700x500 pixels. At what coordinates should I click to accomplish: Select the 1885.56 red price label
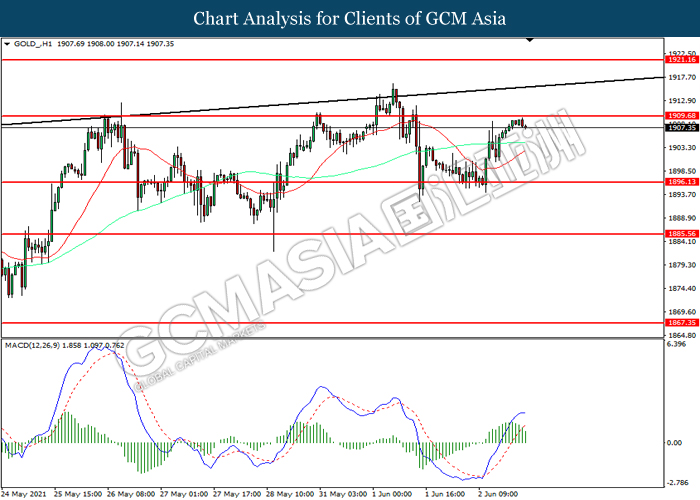coord(682,233)
